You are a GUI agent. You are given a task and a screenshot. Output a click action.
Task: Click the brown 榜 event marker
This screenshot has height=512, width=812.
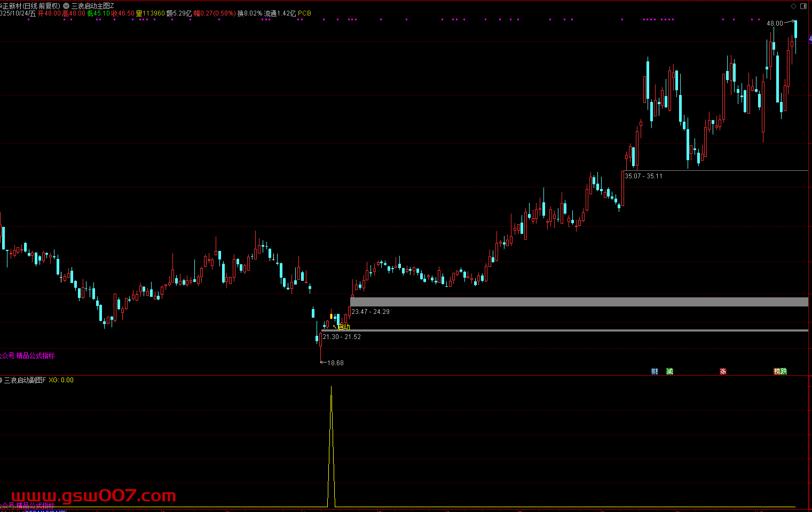[x=777, y=372]
